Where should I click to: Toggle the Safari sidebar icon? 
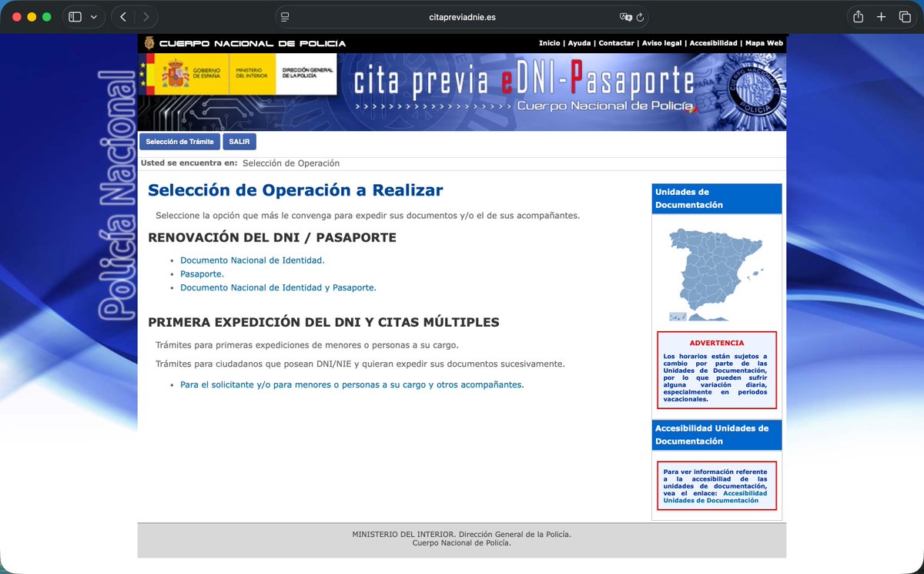(x=75, y=16)
